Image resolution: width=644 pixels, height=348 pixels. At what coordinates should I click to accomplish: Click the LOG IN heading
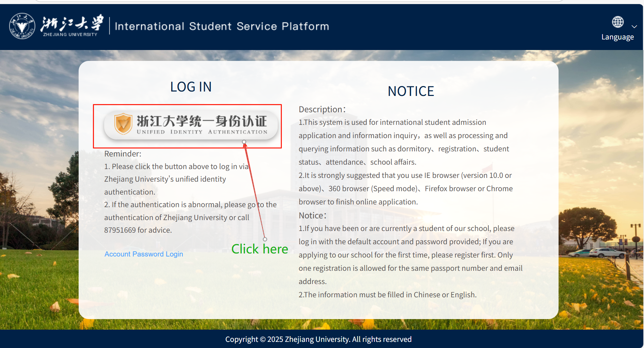tap(191, 87)
